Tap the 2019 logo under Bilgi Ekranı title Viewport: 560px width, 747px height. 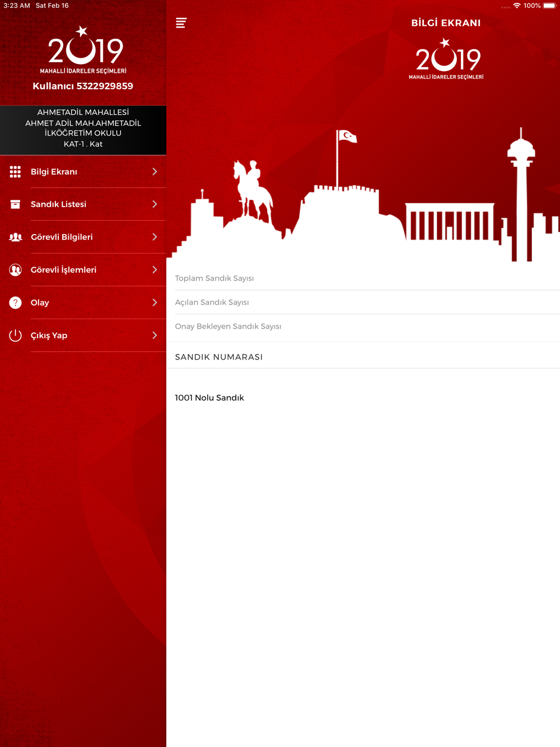click(x=446, y=59)
